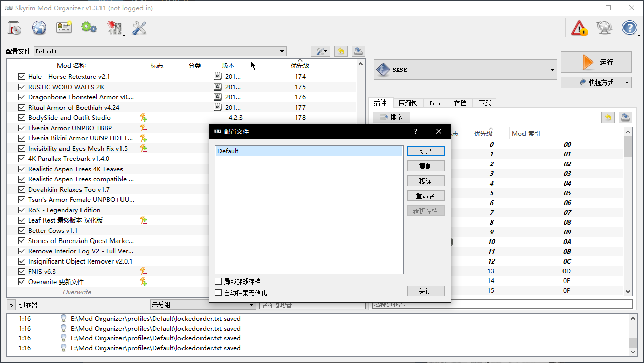Screen dimensions: 644x363
Task: Uncheck RUSTIC WORD WALLS 2K mod
Action: pos(22,87)
